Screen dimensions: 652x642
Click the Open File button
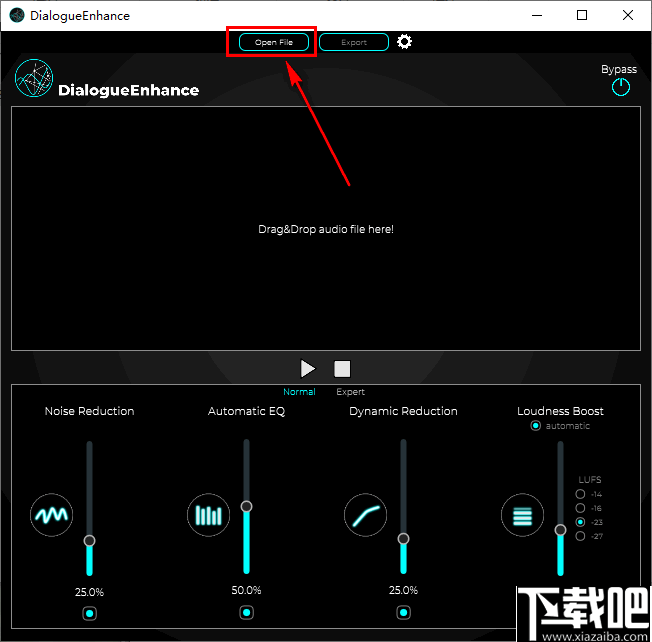click(274, 42)
